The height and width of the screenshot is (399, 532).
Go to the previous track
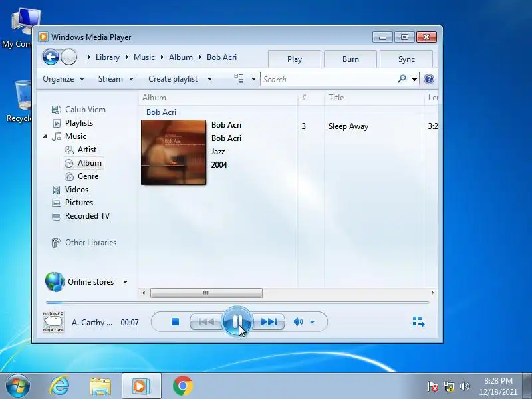click(x=207, y=321)
